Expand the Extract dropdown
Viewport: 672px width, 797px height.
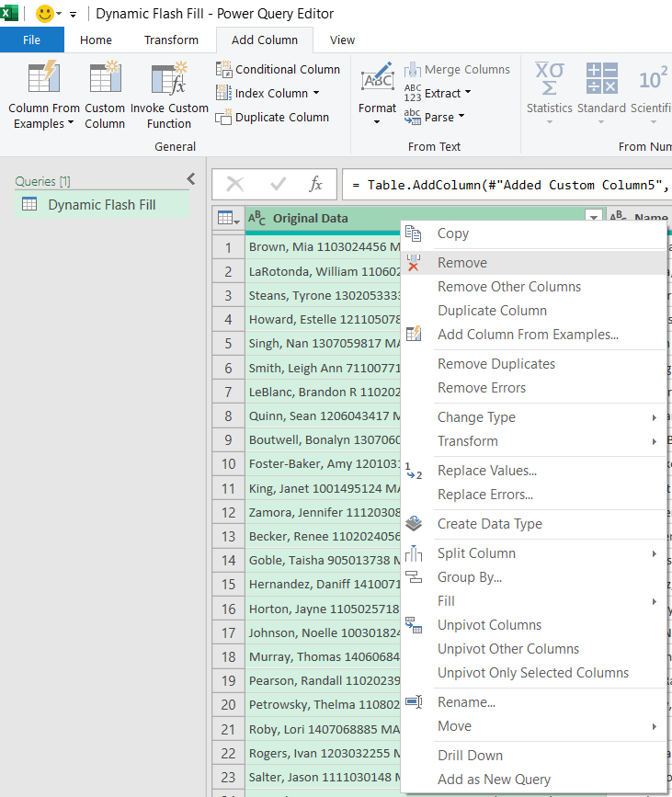coord(468,93)
